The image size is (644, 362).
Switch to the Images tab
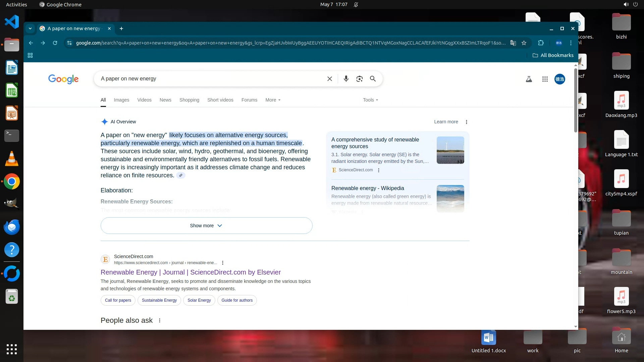[x=121, y=100]
